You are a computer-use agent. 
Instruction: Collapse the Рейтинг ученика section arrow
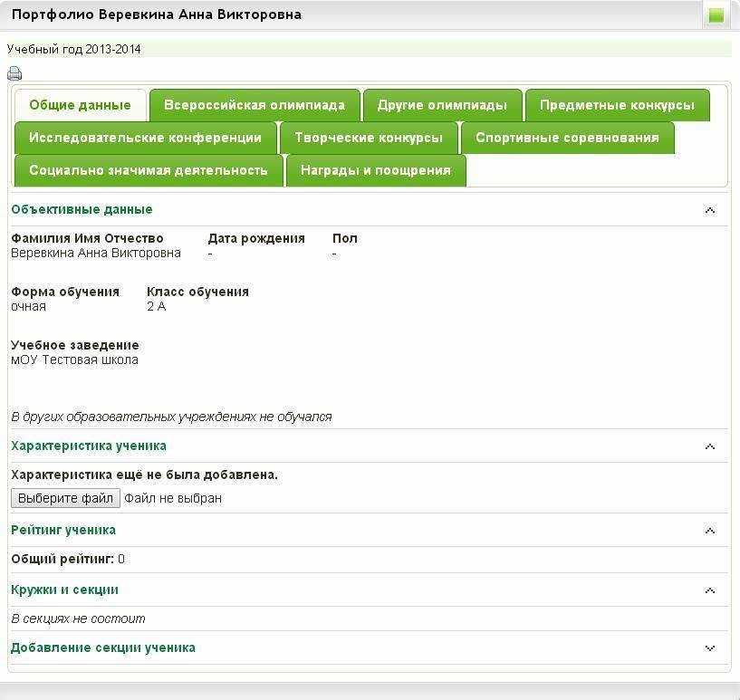point(710,531)
